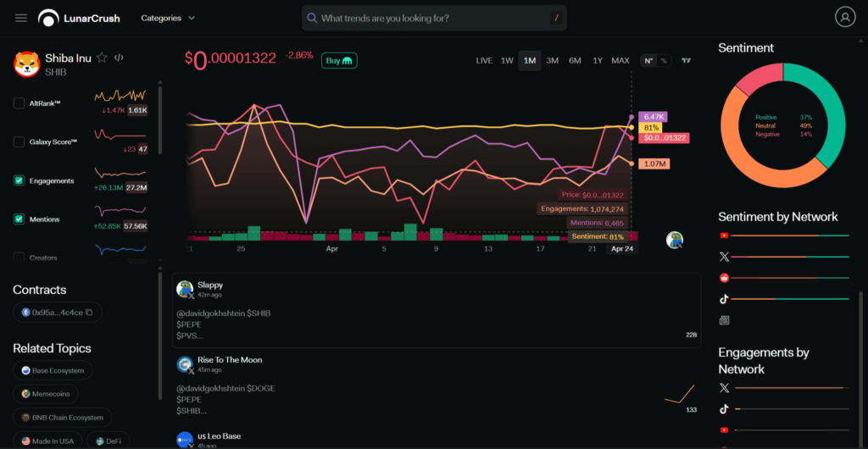Image resolution: width=868 pixels, height=449 pixels.
Task: Select the 1W time range
Action: [x=507, y=61]
